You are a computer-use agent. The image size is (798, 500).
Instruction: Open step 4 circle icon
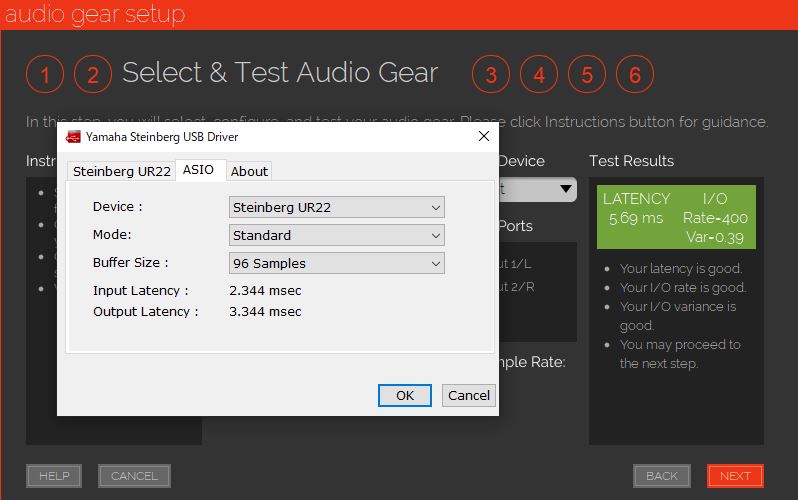pos(539,74)
